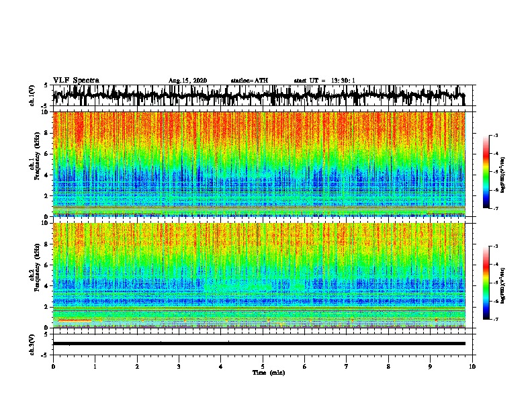Click the "4" tick on the time axis
Viewport: 532px width, 411px height.
[x=221, y=367]
